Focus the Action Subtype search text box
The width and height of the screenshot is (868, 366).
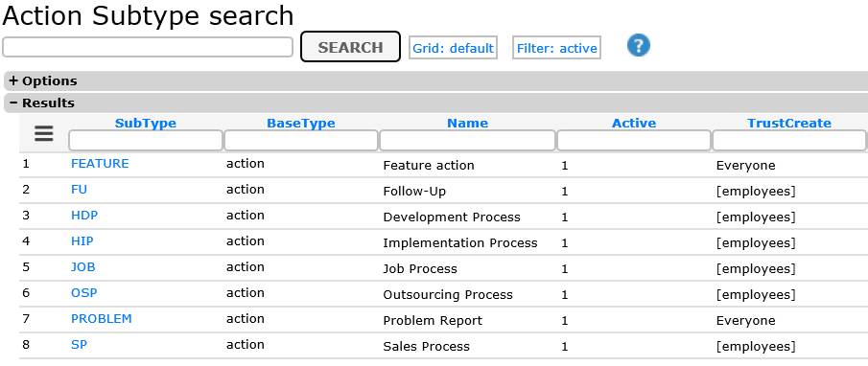click(x=148, y=47)
